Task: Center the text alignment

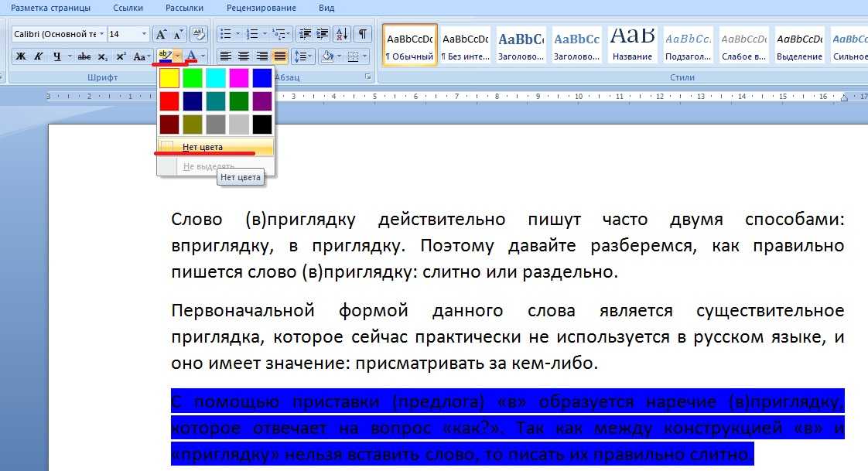Action: pyautogui.click(x=244, y=56)
